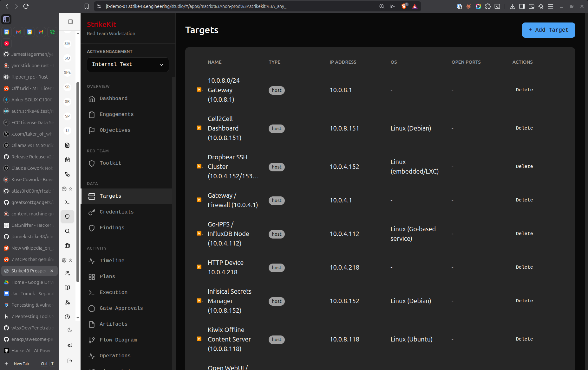Click the search magnifier in narrow sidebar
This screenshot has height=370, width=588.
(67, 231)
